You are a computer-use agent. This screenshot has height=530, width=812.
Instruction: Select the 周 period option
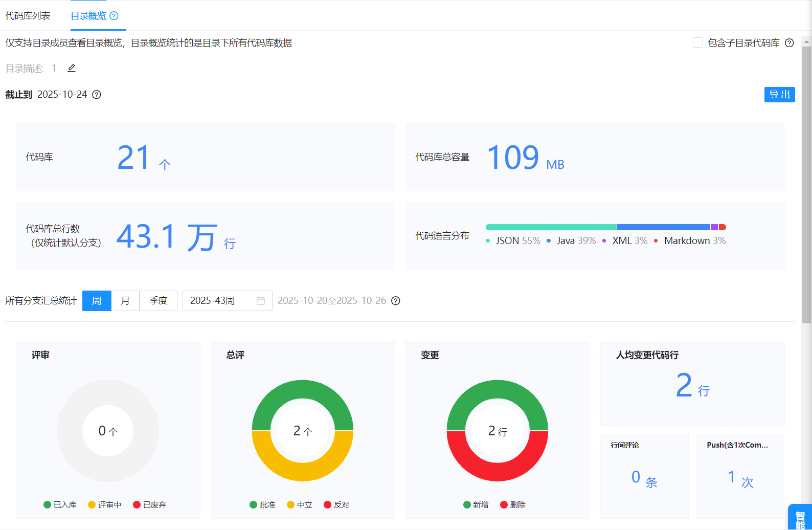97,301
